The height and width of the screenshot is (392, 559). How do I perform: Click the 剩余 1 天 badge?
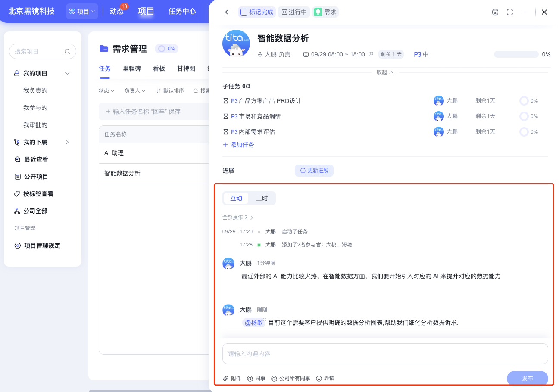pyautogui.click(x=391, y=54)
